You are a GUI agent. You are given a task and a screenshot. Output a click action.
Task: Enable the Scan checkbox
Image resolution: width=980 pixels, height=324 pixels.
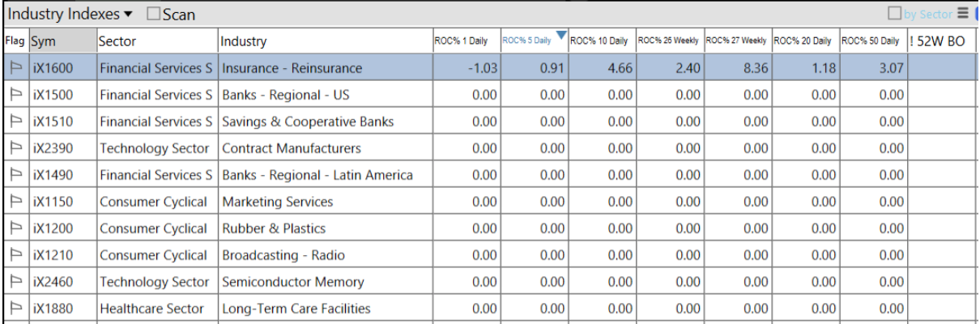coord(154,15)
